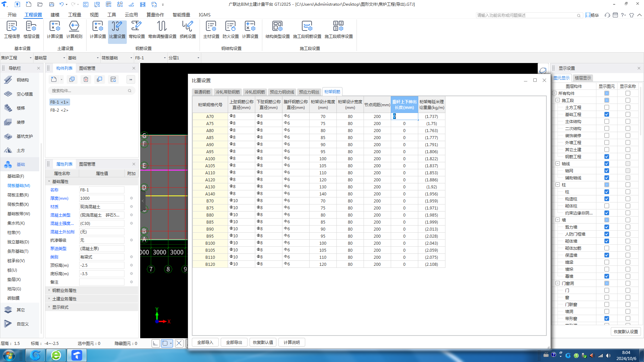The width and height of the screenshot is (644, 362).
Task: Open 弯钩设置 hook settings tool
Action: coord(137,29)
